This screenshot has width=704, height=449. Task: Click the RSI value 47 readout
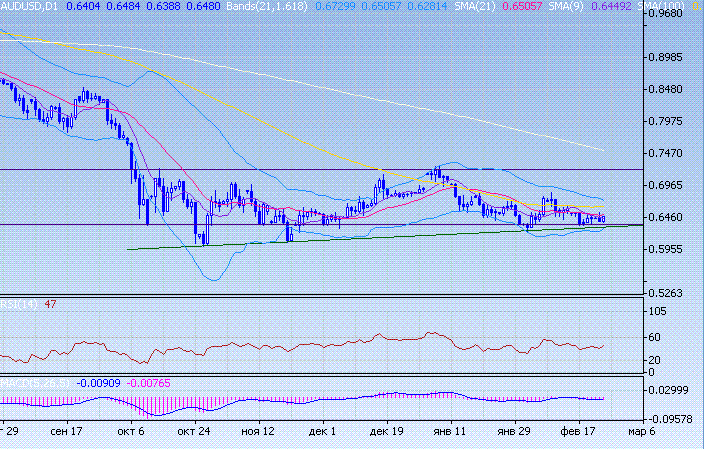(x=47, y=303)
